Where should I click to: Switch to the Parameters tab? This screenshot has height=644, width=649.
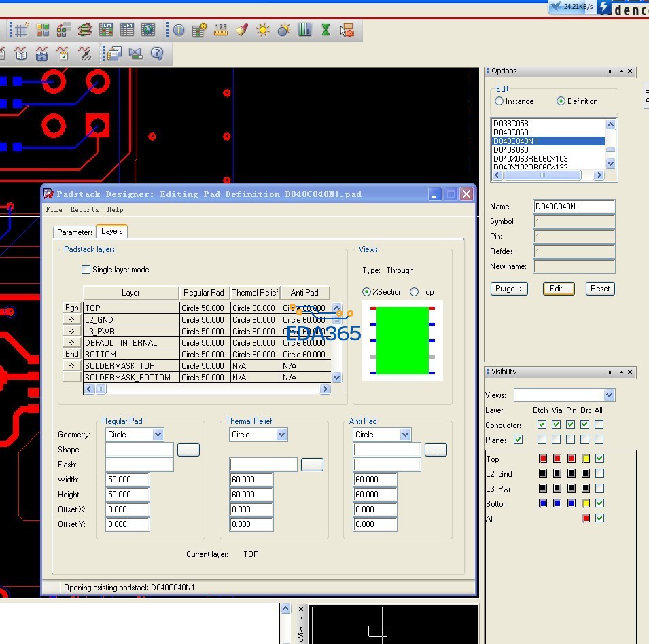[75, 232]
